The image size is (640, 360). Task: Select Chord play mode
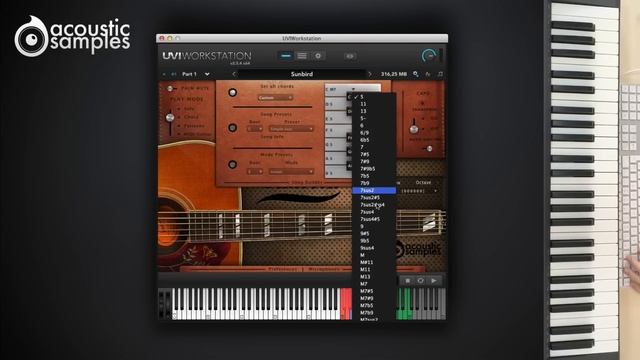coord(191,117)
